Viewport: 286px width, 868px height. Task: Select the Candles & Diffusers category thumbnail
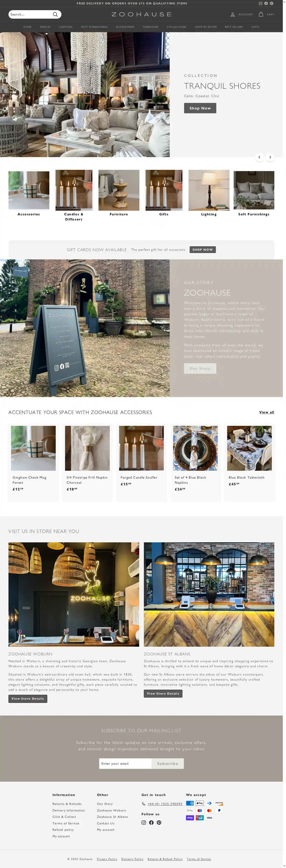(x=74, y=190)
